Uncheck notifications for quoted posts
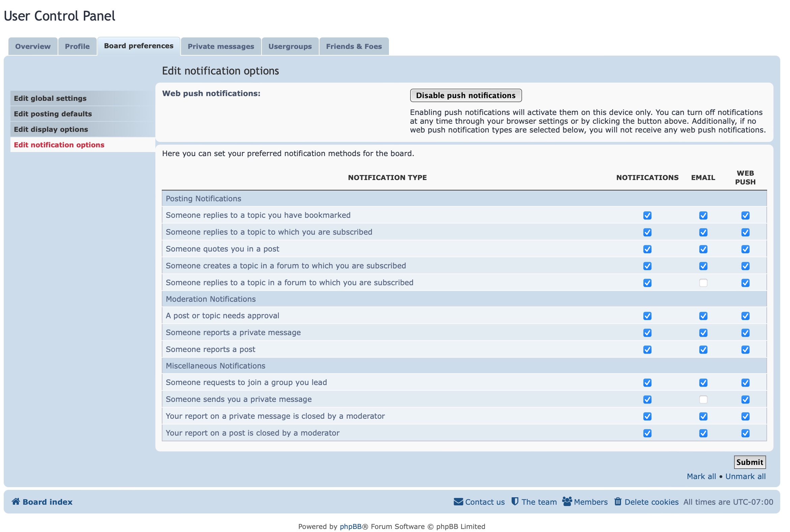Image resolution: width=790 pixels, height=532 pixels. coord(647,249)
